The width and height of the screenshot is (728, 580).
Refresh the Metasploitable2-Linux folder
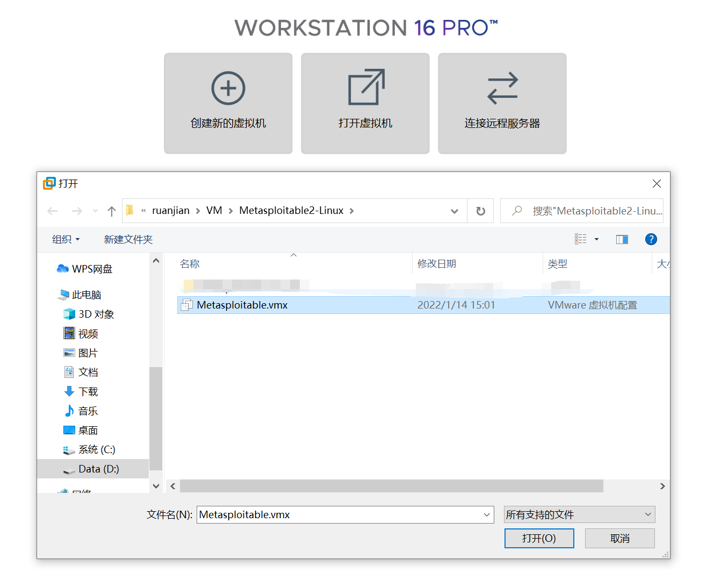480,211
